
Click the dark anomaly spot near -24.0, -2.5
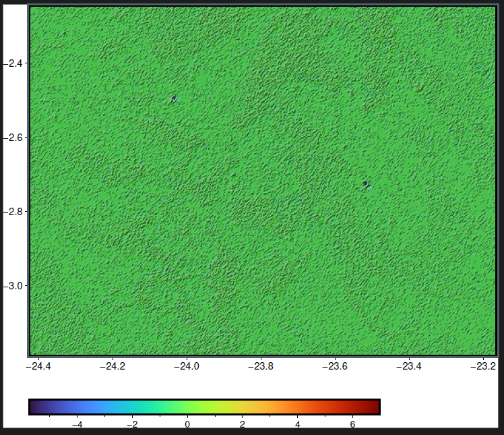[x=174, y=98]
